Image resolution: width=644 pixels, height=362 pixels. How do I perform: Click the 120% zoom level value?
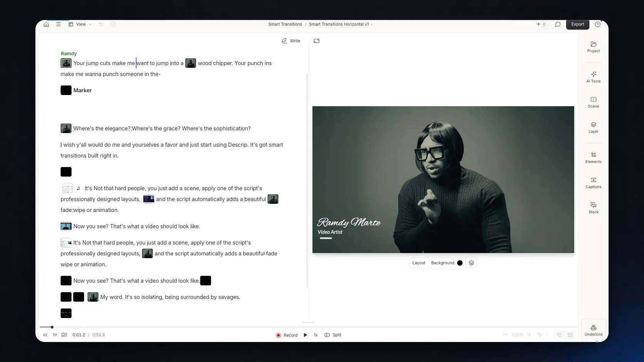(x=517, y=335)
